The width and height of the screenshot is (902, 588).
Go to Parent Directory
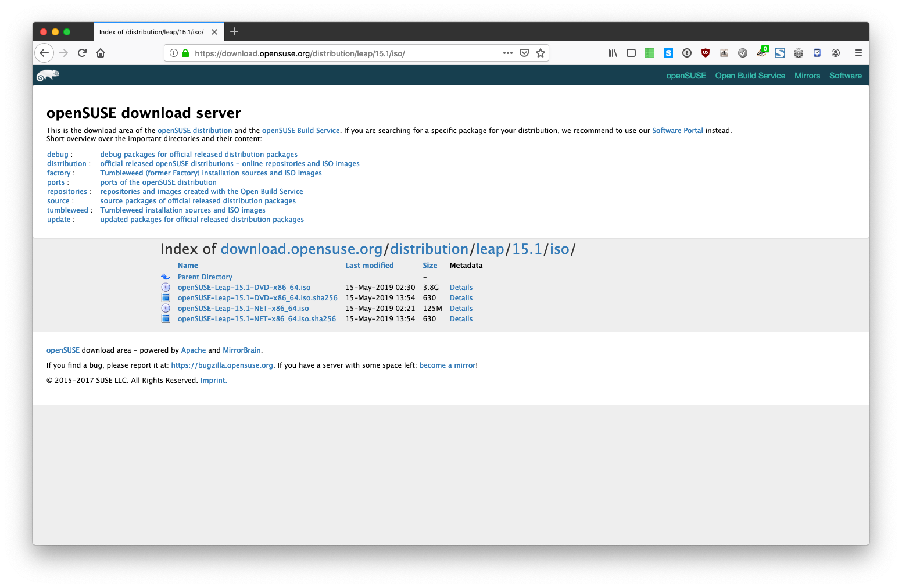[205, 277]
